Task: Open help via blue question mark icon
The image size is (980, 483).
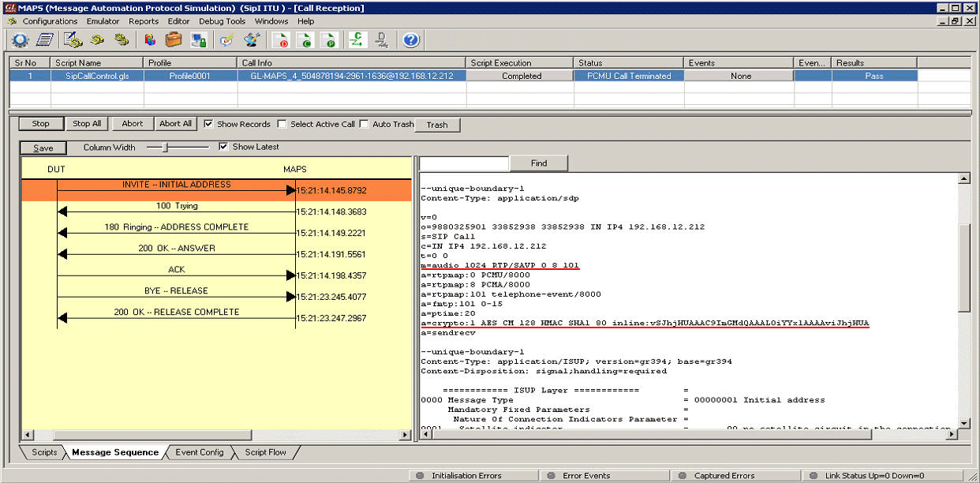Action: pos(411,39)
